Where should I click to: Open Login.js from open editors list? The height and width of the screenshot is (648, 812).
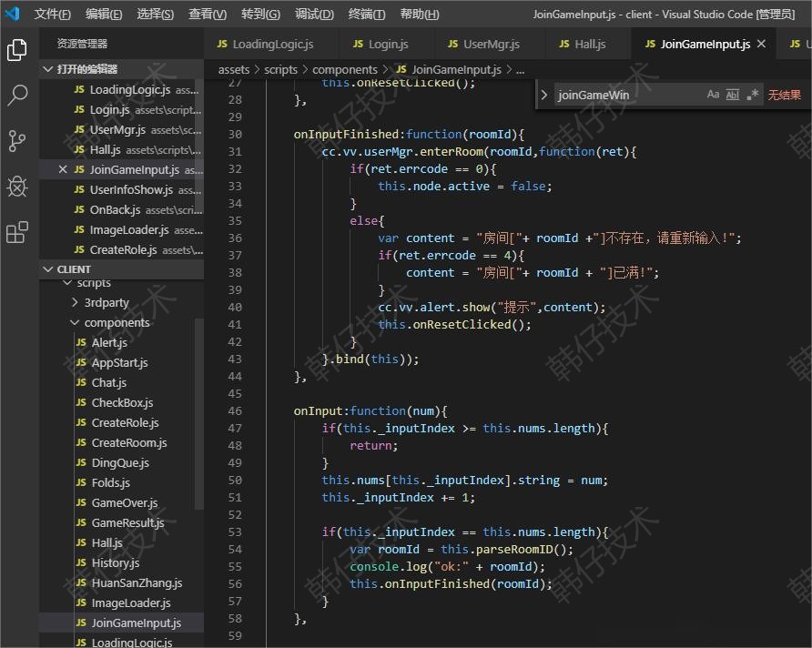pos(121,110)
